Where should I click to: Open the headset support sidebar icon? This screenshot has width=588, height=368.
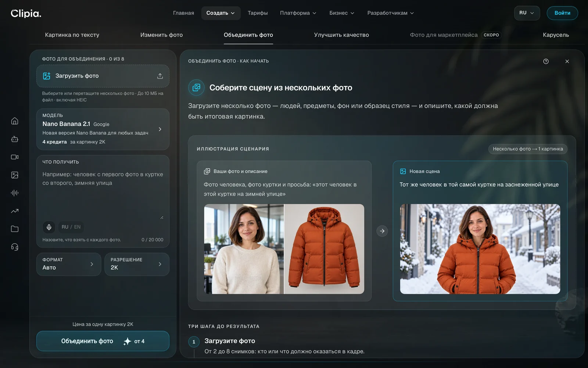click(x=15, y=247)
